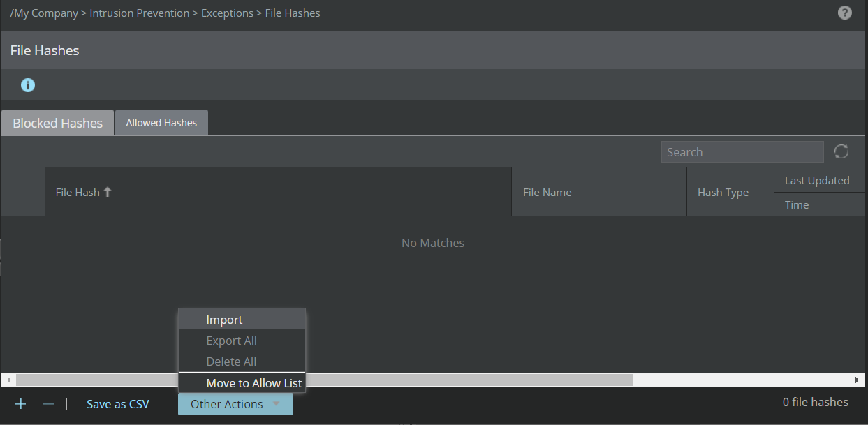Switch to the Allowed Hashes tab

click(x=161, y=123)
